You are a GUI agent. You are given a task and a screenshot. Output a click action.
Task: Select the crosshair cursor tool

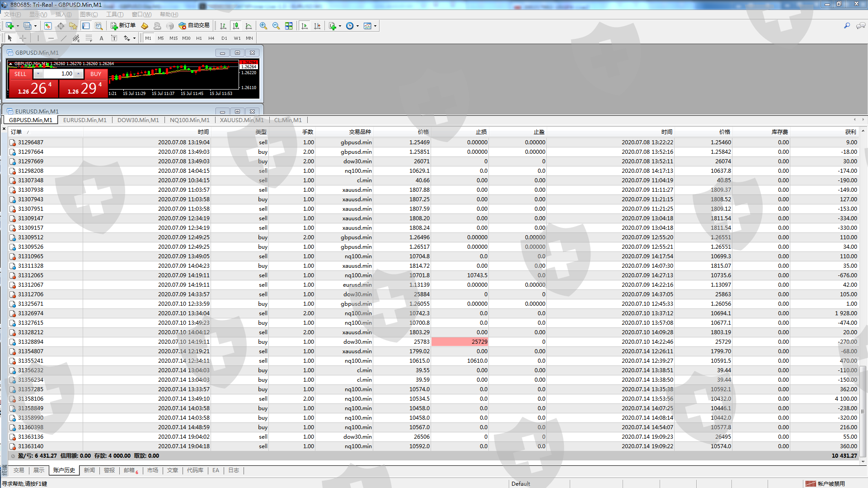(23, 38)
